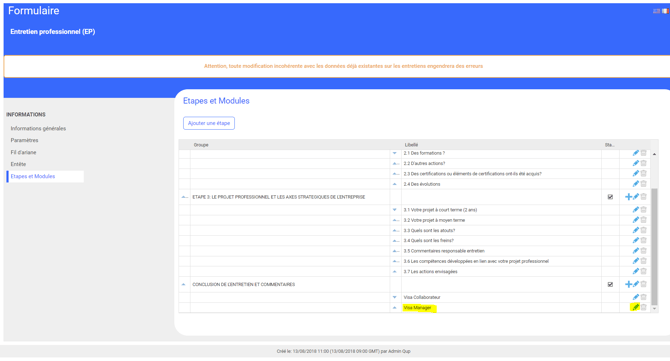
Task: Add a module to CONCLUSION stage with plus icon
Action: point(628,285)
